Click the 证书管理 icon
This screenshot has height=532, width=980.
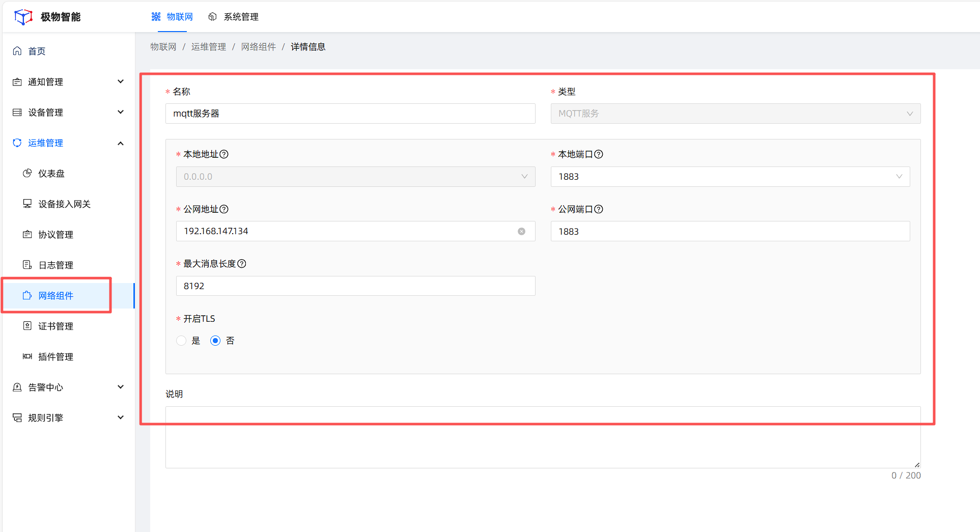click(x=27, y=326)
